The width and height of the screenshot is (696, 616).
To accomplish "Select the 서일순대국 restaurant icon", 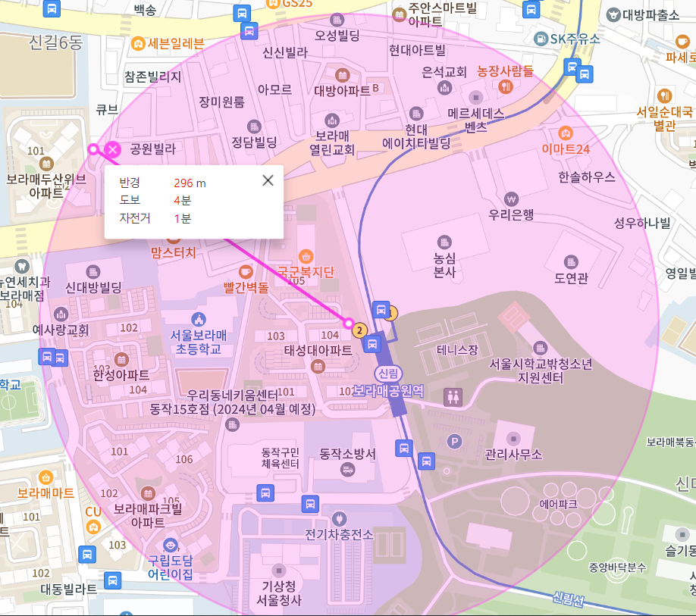I will [x=664, y=95].
